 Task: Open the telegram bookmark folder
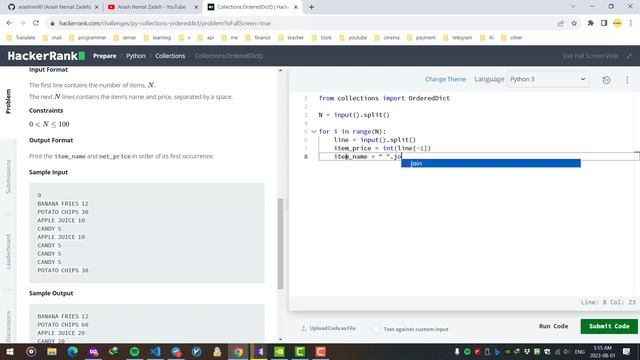pyautogui.click(x=458, y=38)
